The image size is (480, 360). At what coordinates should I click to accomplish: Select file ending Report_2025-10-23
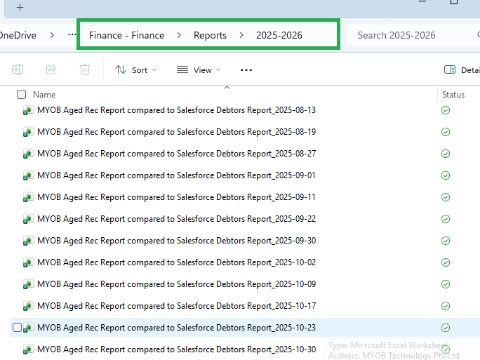click(176, 328)
